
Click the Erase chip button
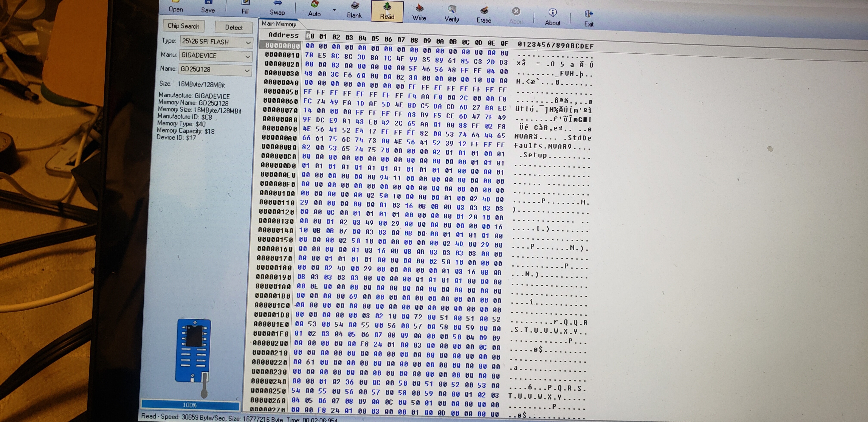click(484, 16)
